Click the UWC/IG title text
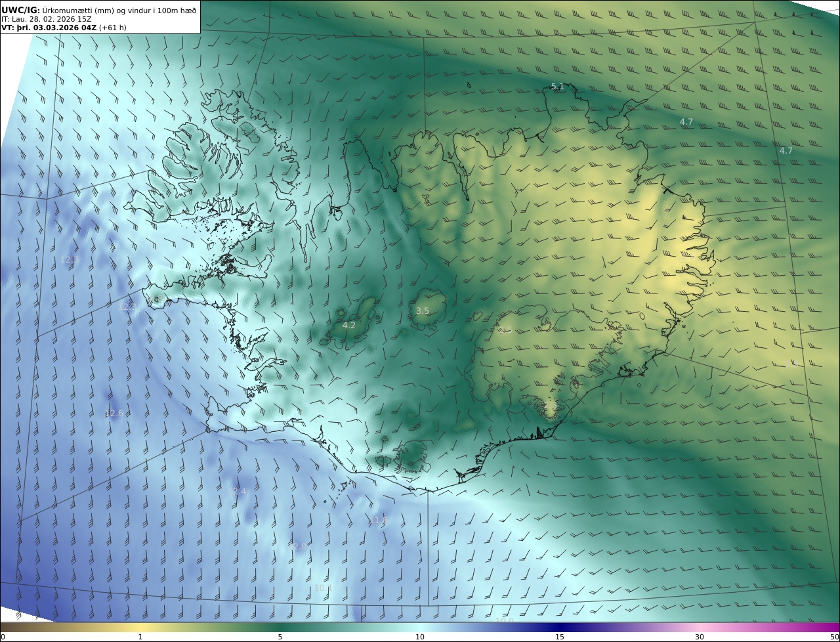The width and height of the screenshot is (840, 642). 20,10
